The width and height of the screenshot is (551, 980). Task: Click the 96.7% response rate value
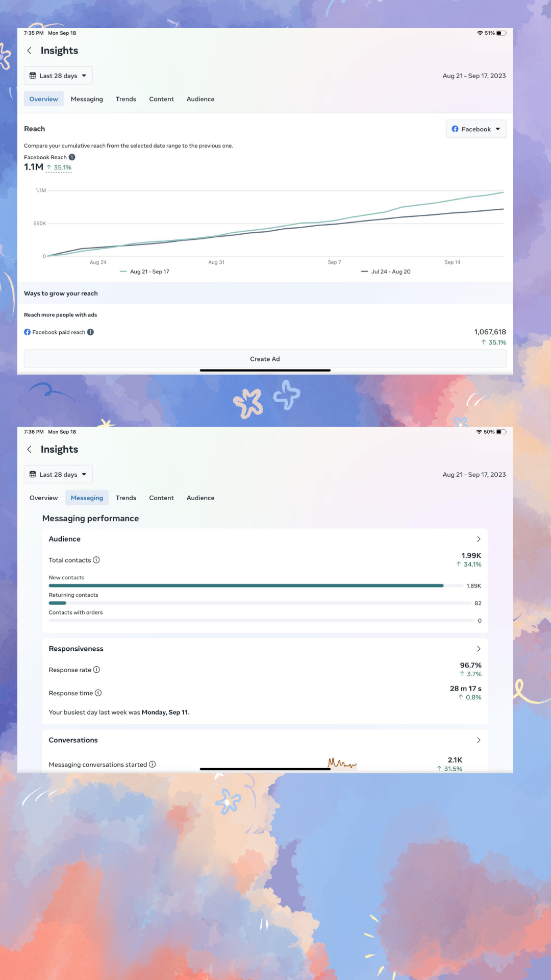pyautogui.click(x=470, y=665)
